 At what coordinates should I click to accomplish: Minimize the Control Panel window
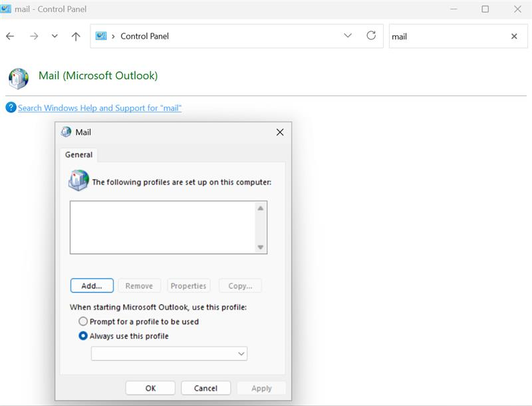click(x=454, y=9)
